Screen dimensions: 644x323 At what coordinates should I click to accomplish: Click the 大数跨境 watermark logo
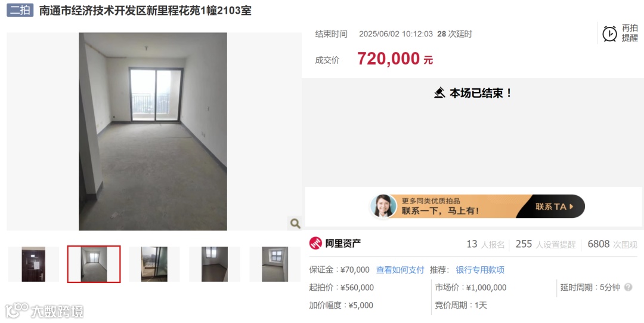[44, 311]
